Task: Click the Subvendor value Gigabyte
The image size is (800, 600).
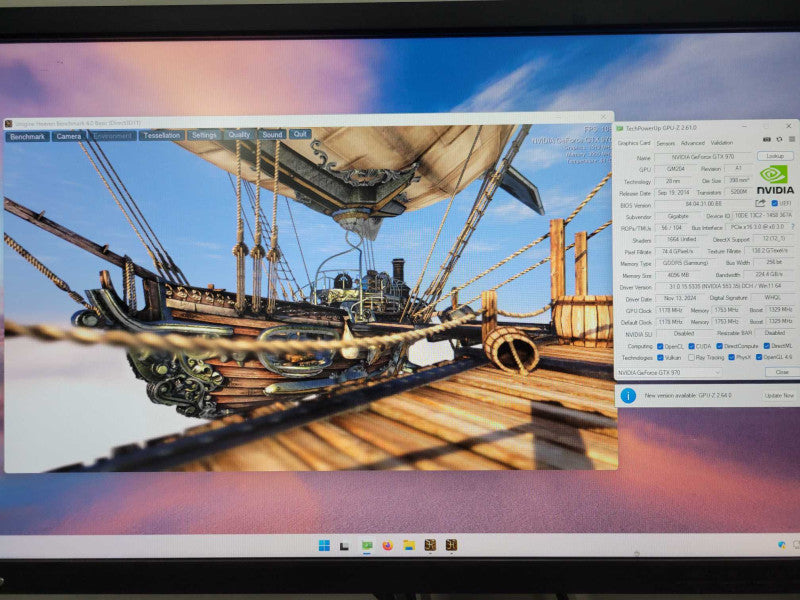Action: coord(678,216)
